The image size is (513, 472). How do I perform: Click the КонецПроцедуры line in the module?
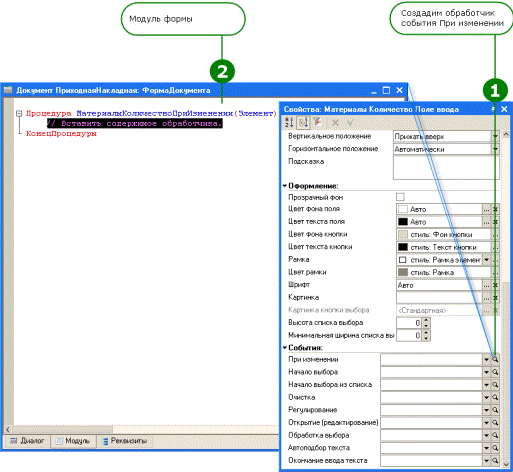pyautogui.click(x=61, y=134)
